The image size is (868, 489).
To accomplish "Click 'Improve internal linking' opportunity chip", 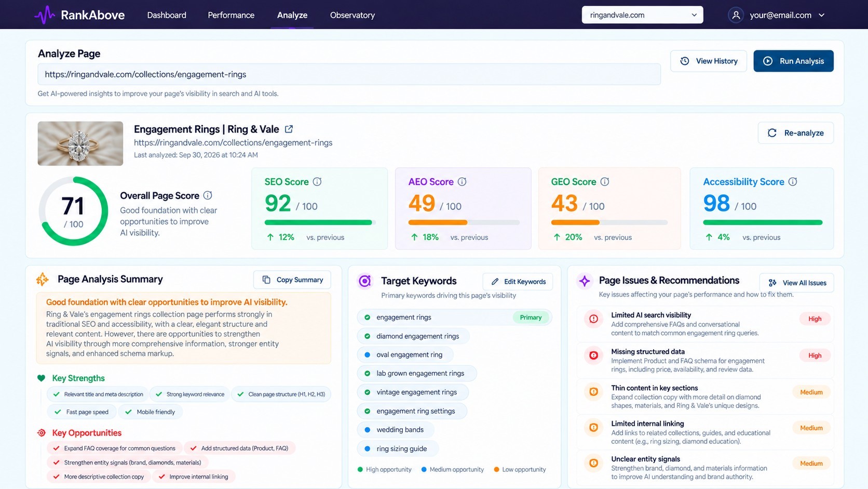I will (x=194, y=477).
